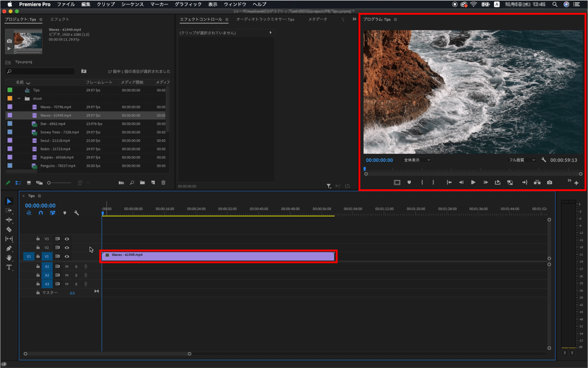This screenshot has height=368, width=588.
Task: Select the Razor tool
Action: pyautogui.click(x=9, y=229)
